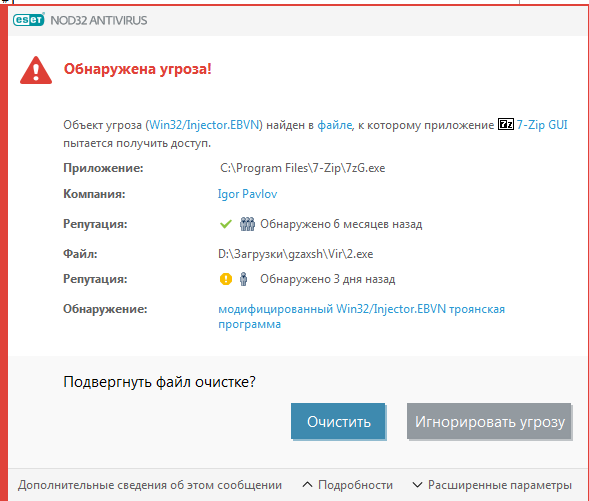
Task: Click the 'Подвергнуть файл очистке?' question
Action: pyautogui.click(x=159, y=382)
